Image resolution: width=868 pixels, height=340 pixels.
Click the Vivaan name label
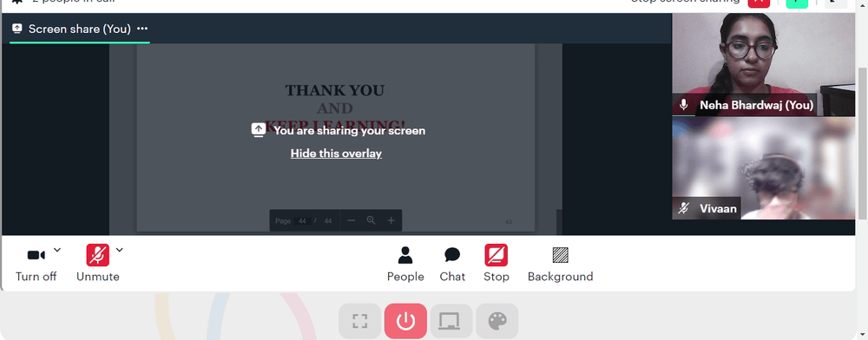click(718, 208)
